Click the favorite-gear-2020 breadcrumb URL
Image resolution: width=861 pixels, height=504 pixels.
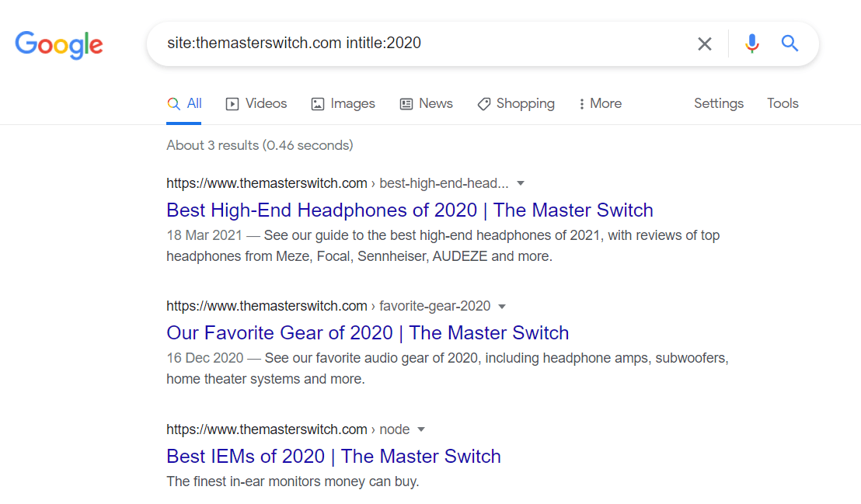pos(434,306)
